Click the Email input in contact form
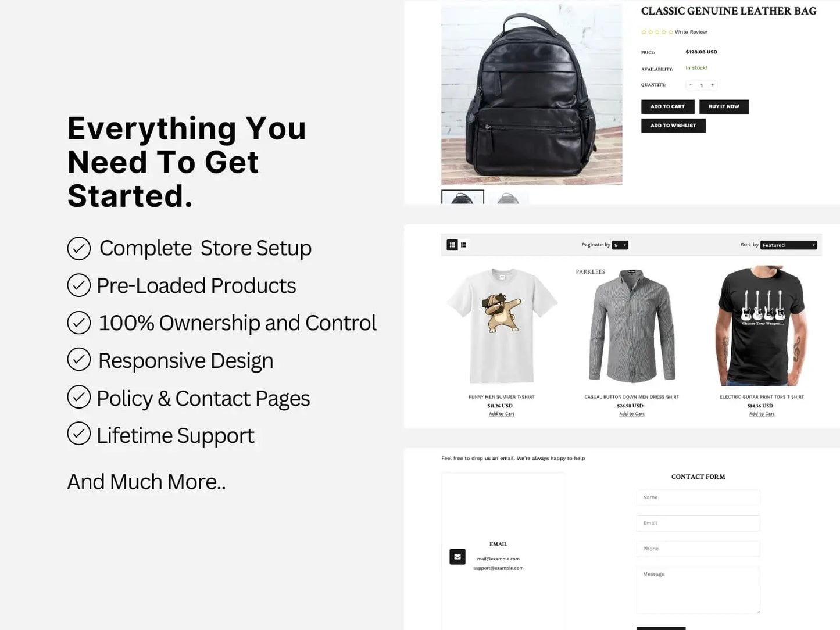This screenshot has width=840, height=630. coord(698,523)
